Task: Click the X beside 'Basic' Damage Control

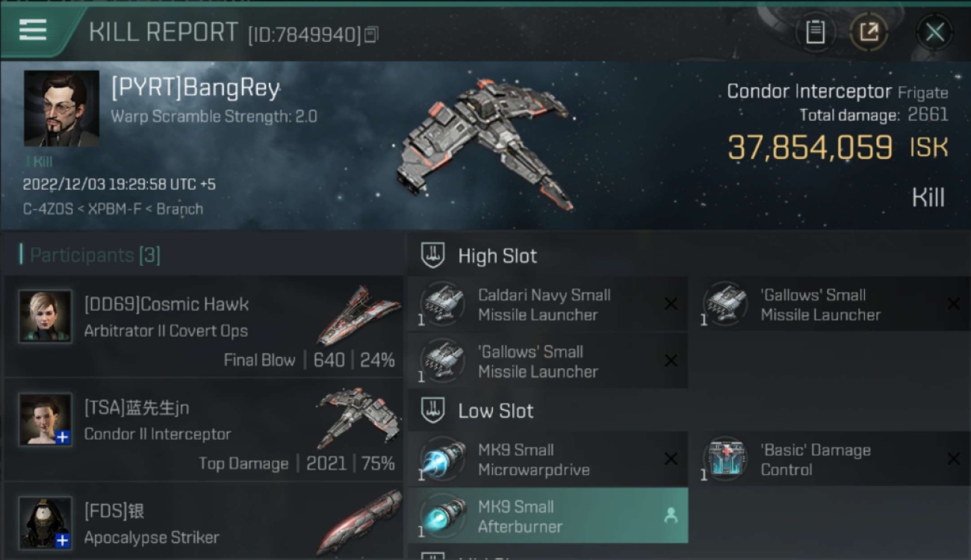Action: point(953,459)
